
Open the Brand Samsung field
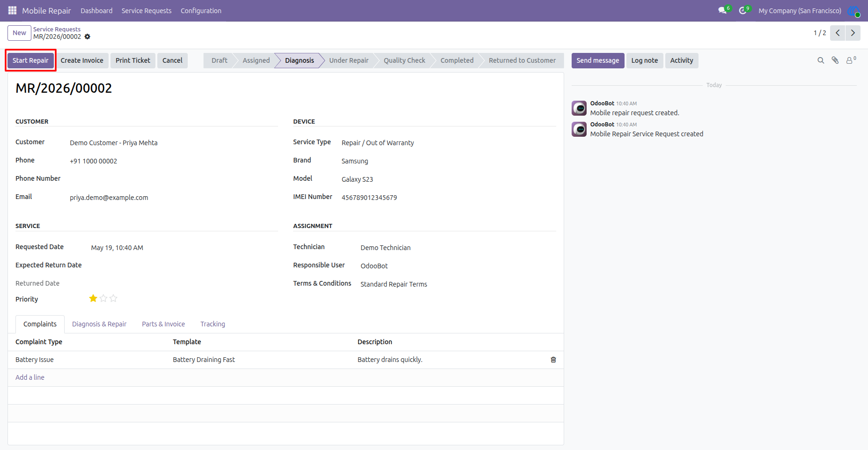coord(449,161)
